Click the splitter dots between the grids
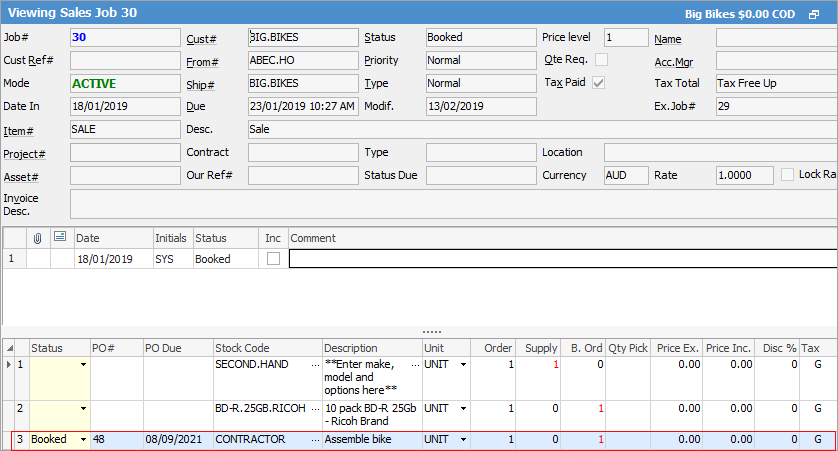This screenshot has height=451, width=838. tap(432, 331)
